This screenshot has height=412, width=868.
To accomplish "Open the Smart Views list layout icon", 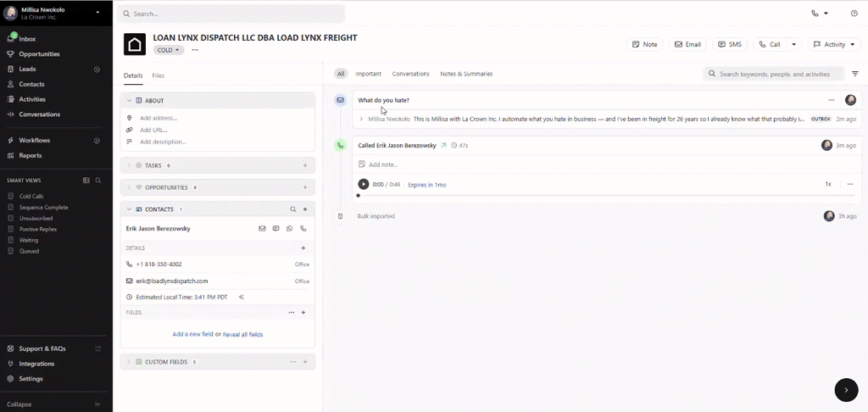I will [86, 181].
